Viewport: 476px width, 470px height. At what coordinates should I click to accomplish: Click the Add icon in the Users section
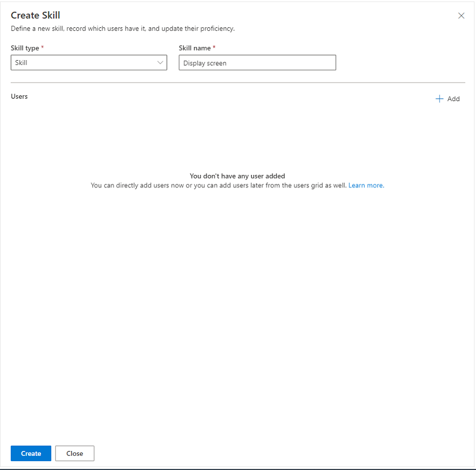pos(447,99)
